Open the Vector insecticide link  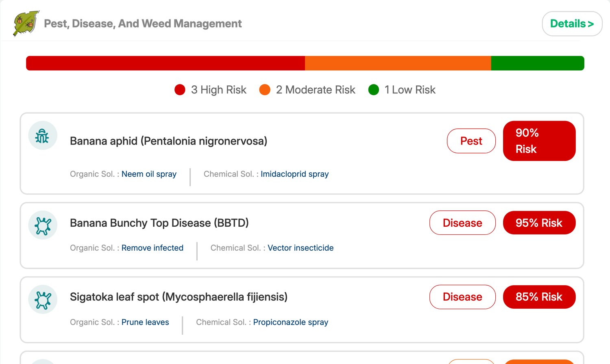click(x=301, y=248)
